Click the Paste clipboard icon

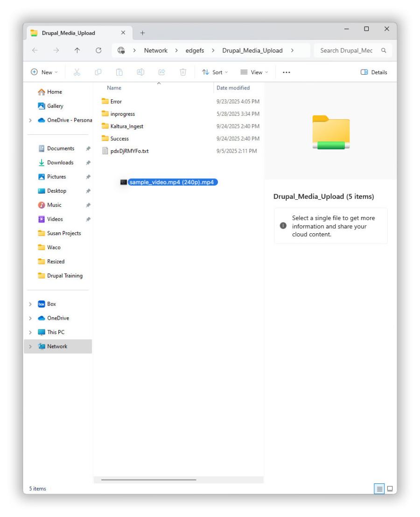tap(119, 72)
